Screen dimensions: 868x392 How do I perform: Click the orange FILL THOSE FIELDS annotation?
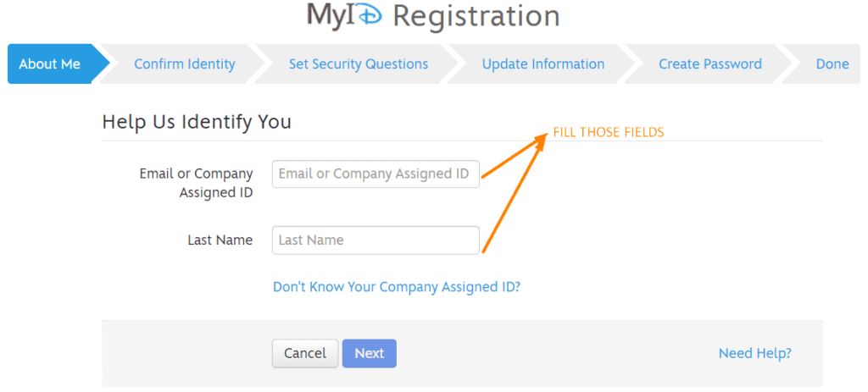click(609, 133)
